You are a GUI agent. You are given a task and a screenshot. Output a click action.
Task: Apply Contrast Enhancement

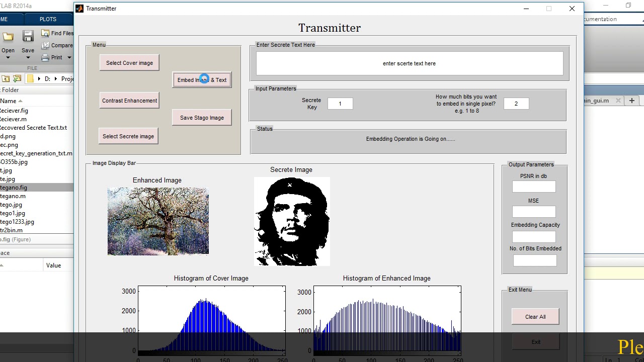(x=129, y=101)
